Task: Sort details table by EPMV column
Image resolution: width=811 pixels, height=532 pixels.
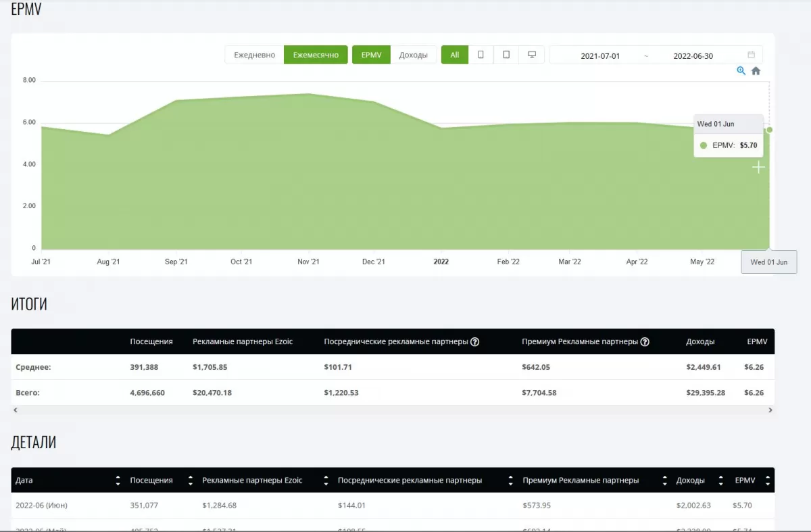Action: coord(768,481)
